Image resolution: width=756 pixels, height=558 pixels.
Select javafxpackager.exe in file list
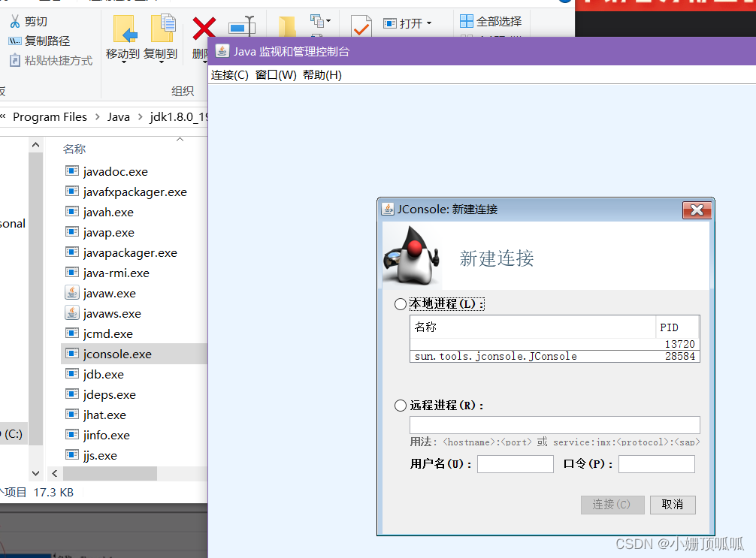coord(135,192)
